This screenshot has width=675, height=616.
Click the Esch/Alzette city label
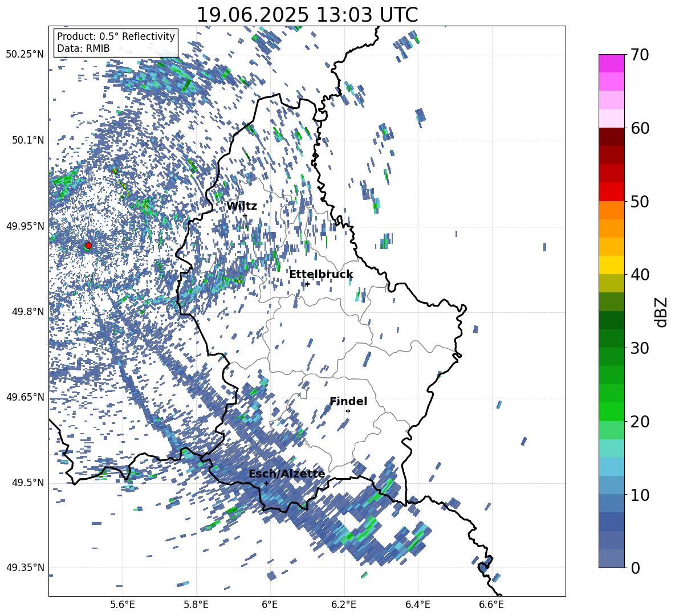point(287,474)
